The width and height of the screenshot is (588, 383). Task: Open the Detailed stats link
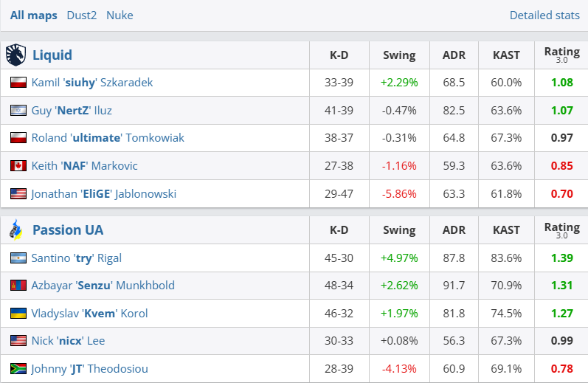544,15
